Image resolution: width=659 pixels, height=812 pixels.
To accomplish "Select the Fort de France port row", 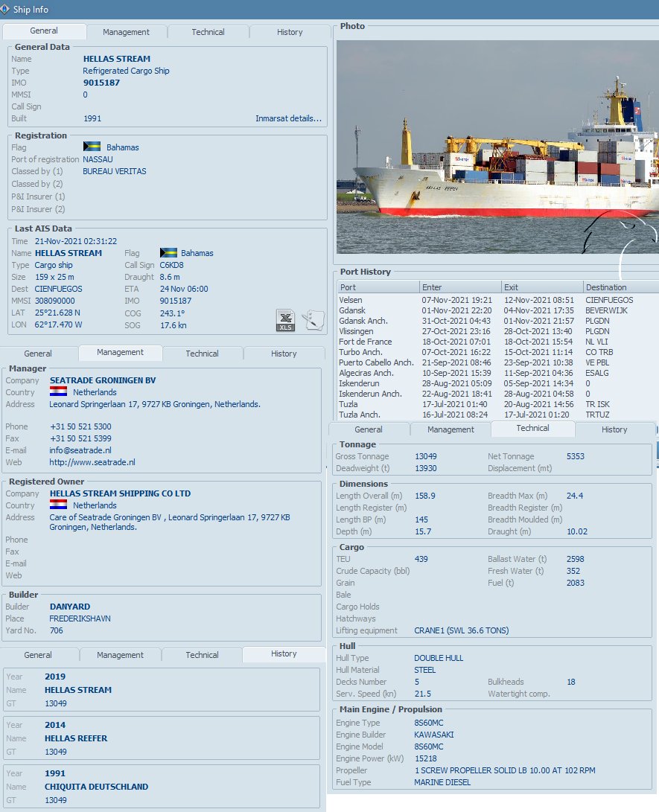I will 498,342.
